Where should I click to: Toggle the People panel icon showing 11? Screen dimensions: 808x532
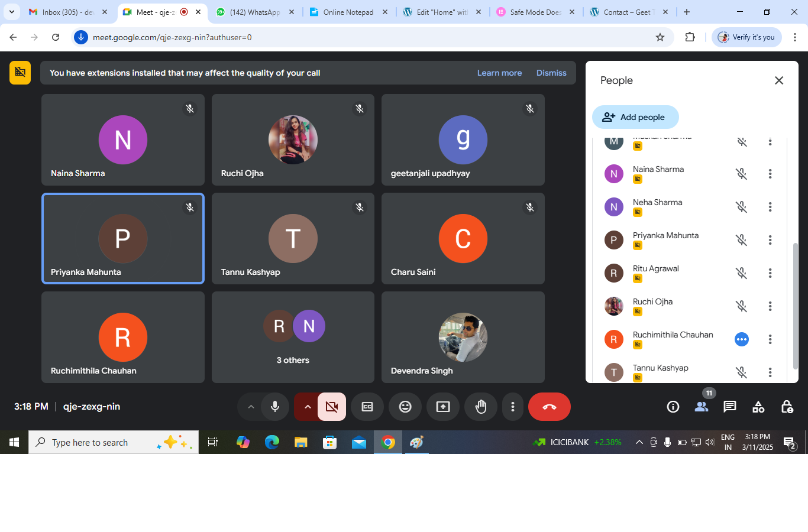702,407
